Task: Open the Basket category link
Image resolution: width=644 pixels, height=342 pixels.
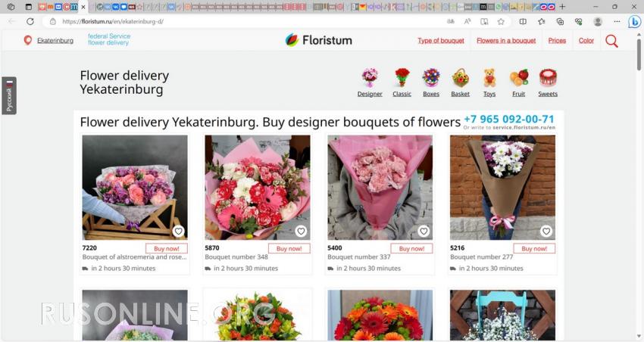Action: tap(461, 94)
